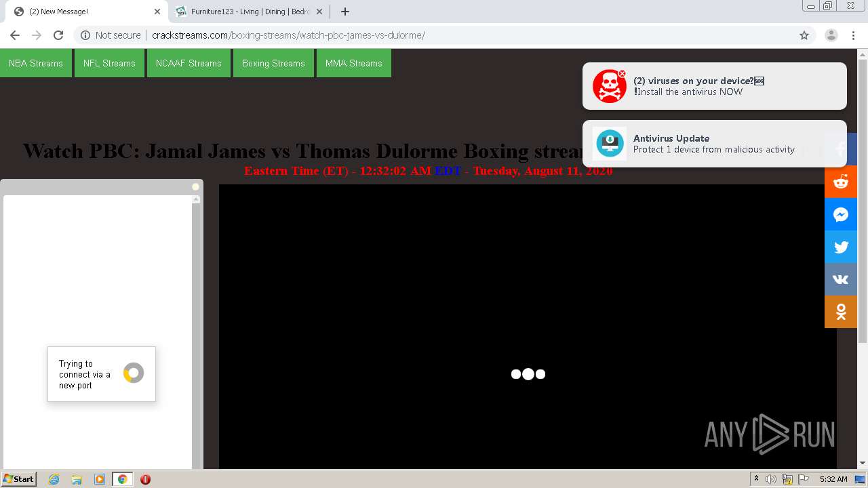868x488 pixels.
Task: Click the Eastern Time date line text
Action: pyautogui.click(x=428, y=171)
